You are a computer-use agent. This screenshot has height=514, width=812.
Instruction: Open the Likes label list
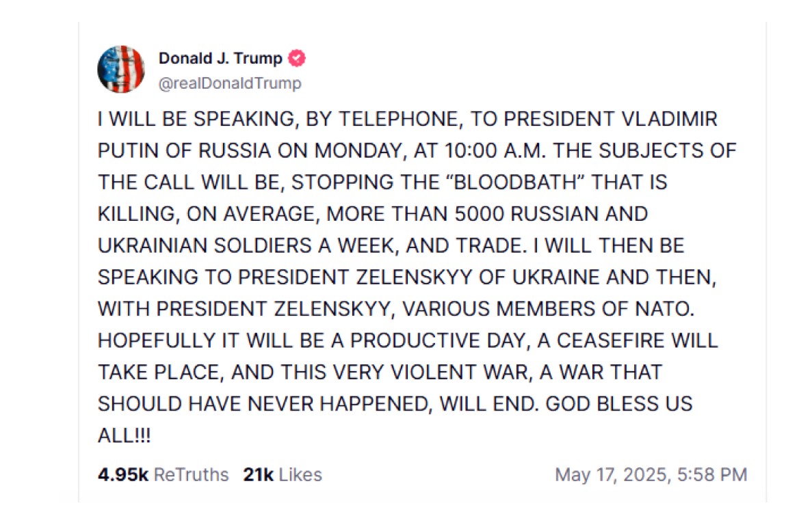point(300,474)
